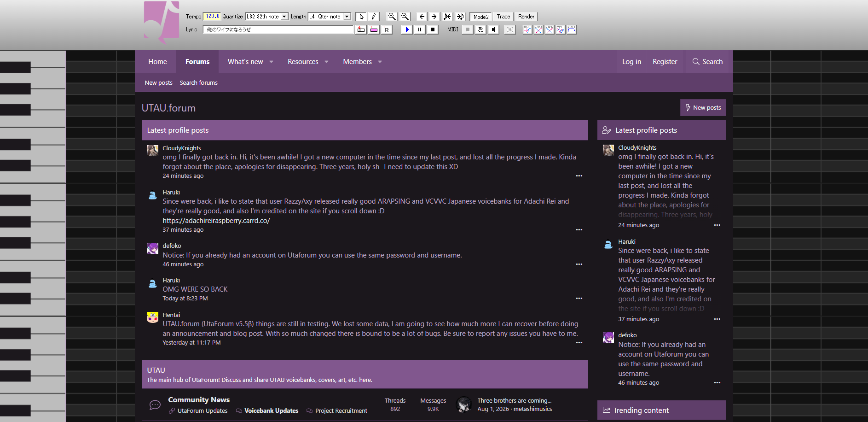Click the note with left arrow icon
The image size is (868, 422).
point(447,17)
